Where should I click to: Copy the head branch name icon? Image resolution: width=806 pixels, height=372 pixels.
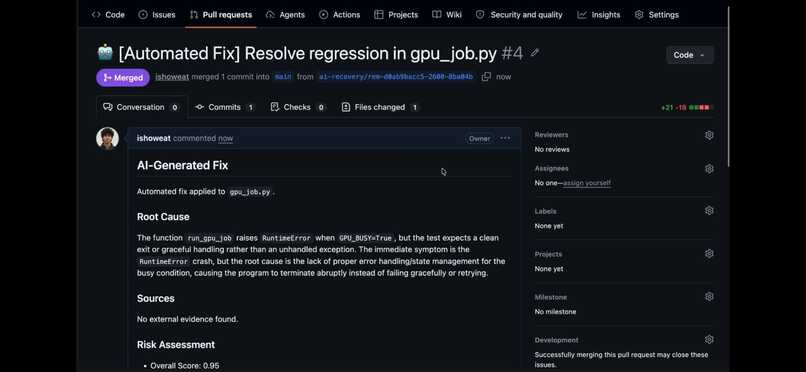(x=486, y=77)
